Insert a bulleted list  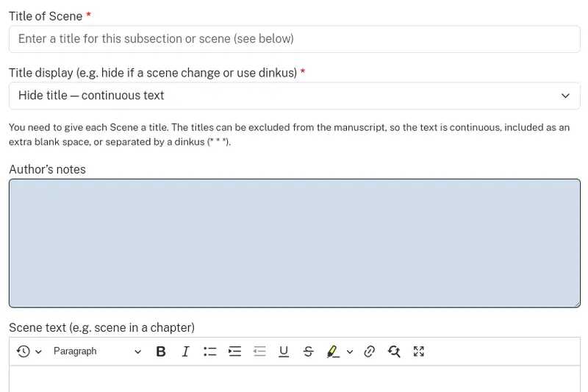click(210, 352)
